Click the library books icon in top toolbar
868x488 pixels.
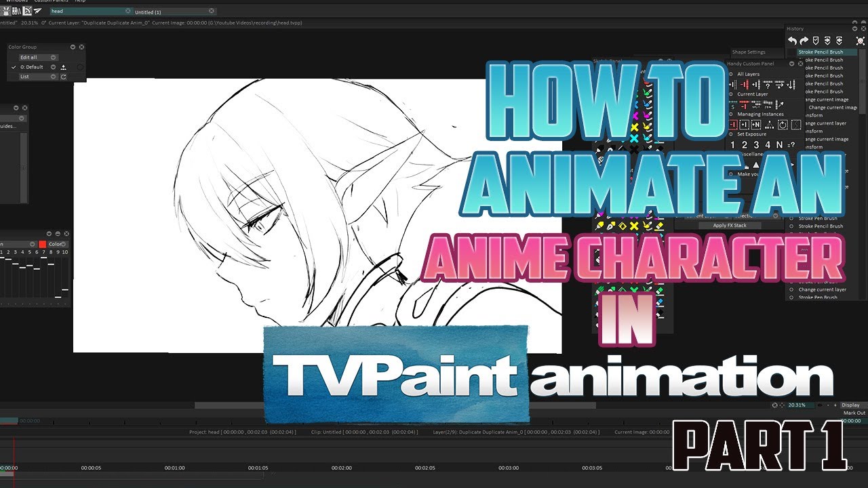tap(16, 11)
